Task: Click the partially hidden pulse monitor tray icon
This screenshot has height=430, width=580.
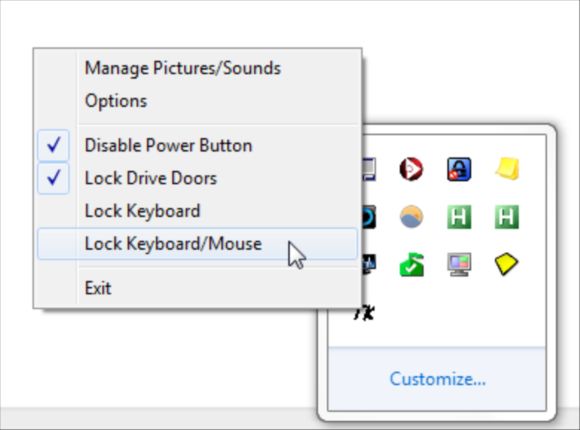Action: [x=369, y=264]
